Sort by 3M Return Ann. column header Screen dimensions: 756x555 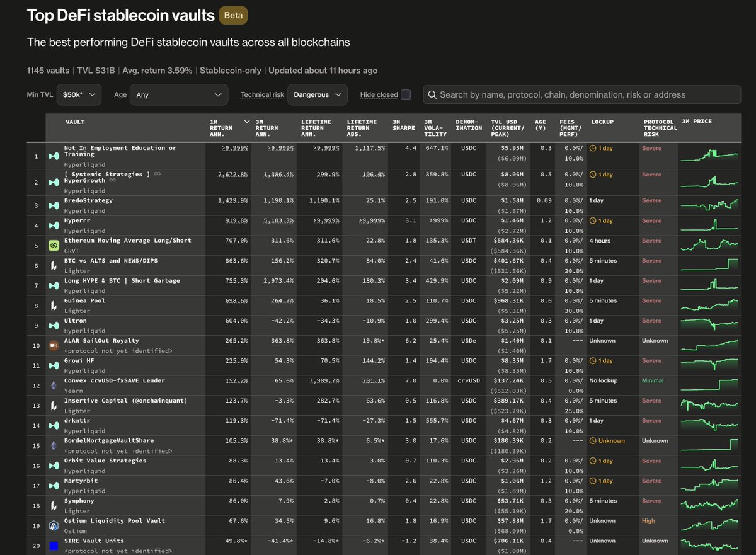point(266,128)
